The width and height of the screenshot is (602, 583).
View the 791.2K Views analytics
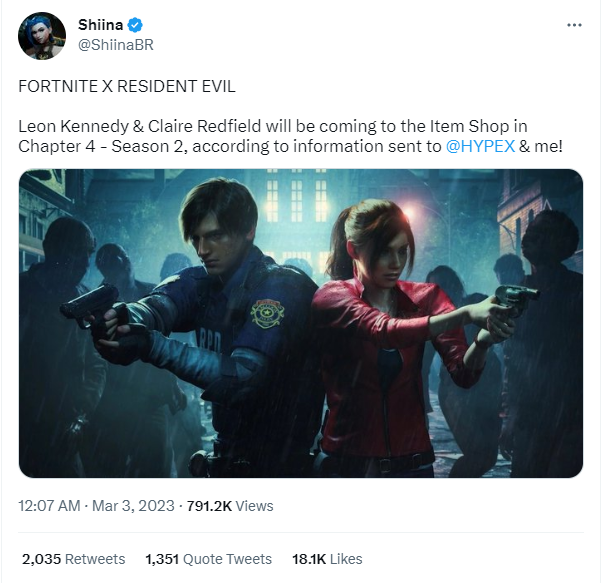(x=230, y=506)
